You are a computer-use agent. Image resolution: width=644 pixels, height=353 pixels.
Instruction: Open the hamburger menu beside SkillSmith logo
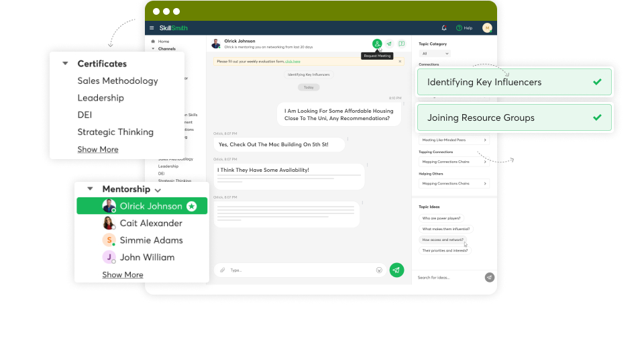(152, 28)
